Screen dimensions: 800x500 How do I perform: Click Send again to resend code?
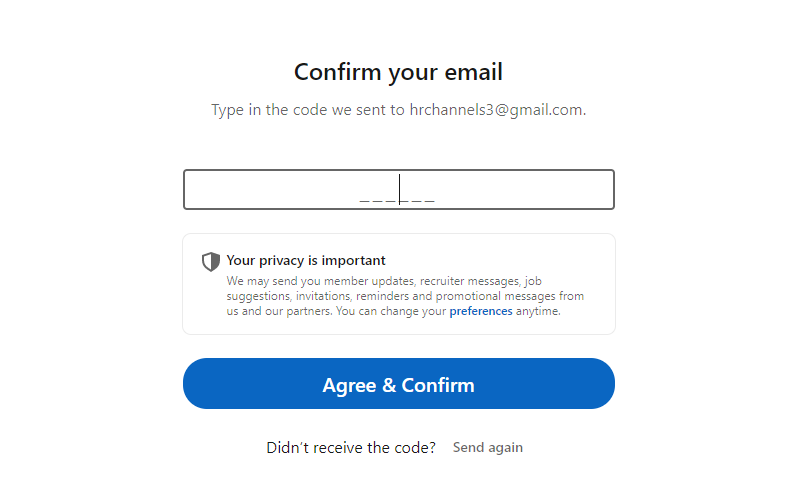click(488, 448)
